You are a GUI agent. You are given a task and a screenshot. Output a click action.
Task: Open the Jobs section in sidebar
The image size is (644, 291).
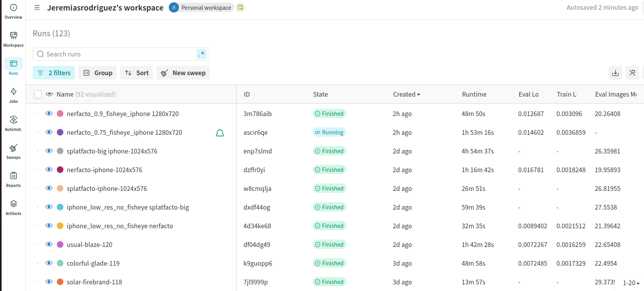pos(13,95)
